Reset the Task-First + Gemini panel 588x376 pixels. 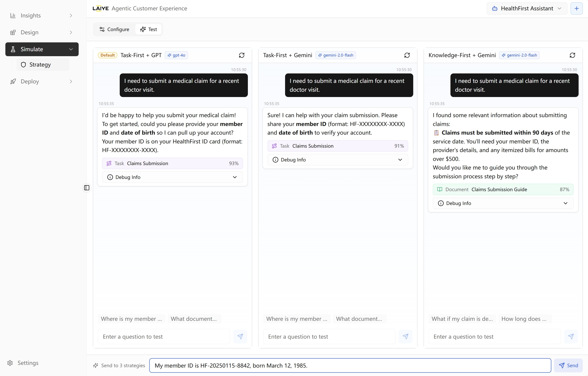[x=407, y=55]
